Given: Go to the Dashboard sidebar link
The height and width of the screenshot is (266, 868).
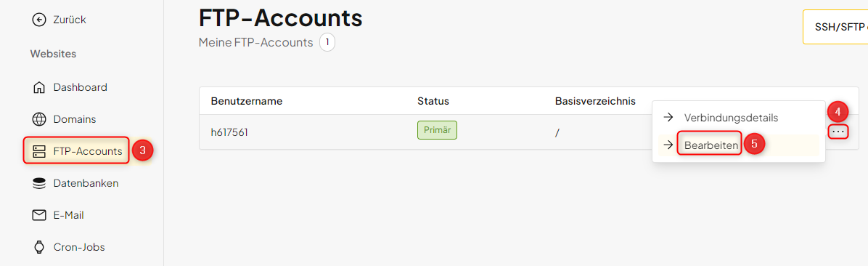Looking at the screenshot, I should point(81,87).
